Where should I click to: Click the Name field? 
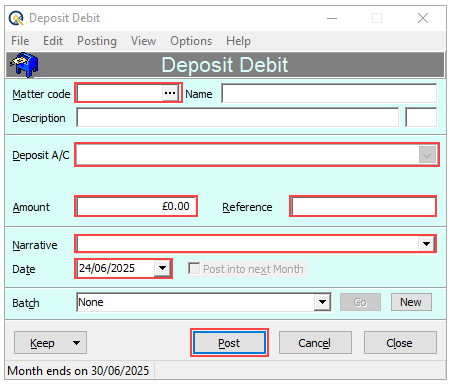pyautogui.click(x=329, y=93)
